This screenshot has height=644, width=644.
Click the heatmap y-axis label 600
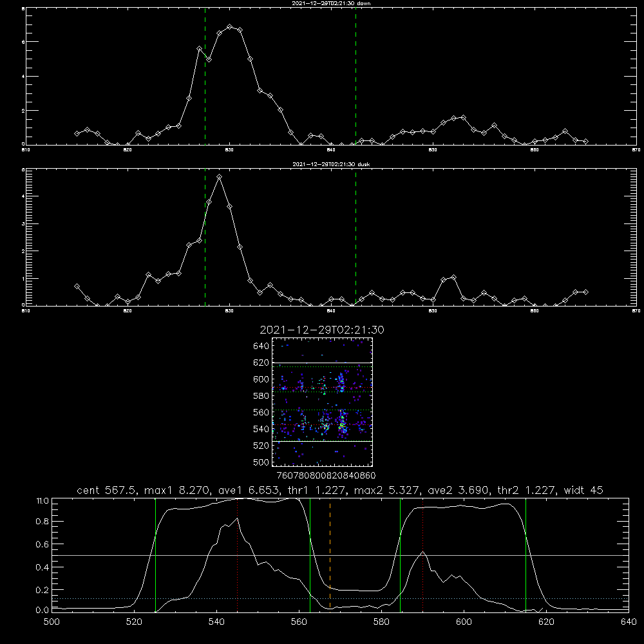pos(261,379)
